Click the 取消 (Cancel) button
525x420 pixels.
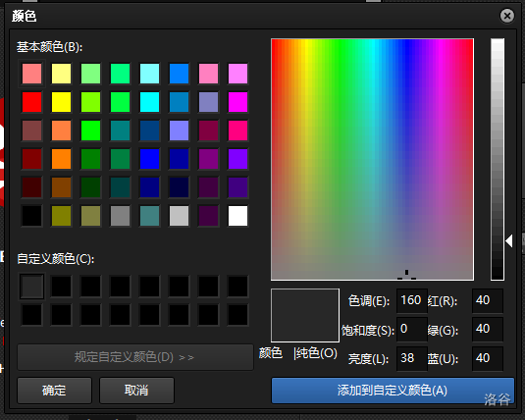point(136,391)
